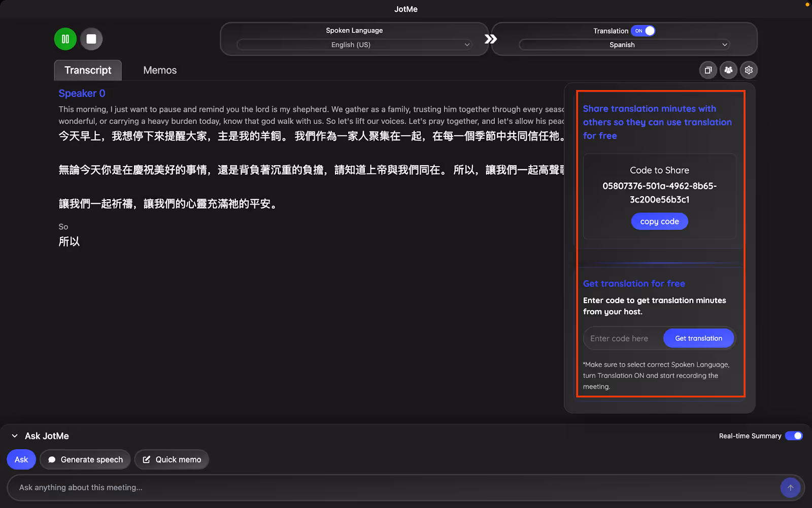This screenshot has width=812, height=508.
Task: Click the copy transcript icon
Action: pyautogui.click(x=708, y=70)
